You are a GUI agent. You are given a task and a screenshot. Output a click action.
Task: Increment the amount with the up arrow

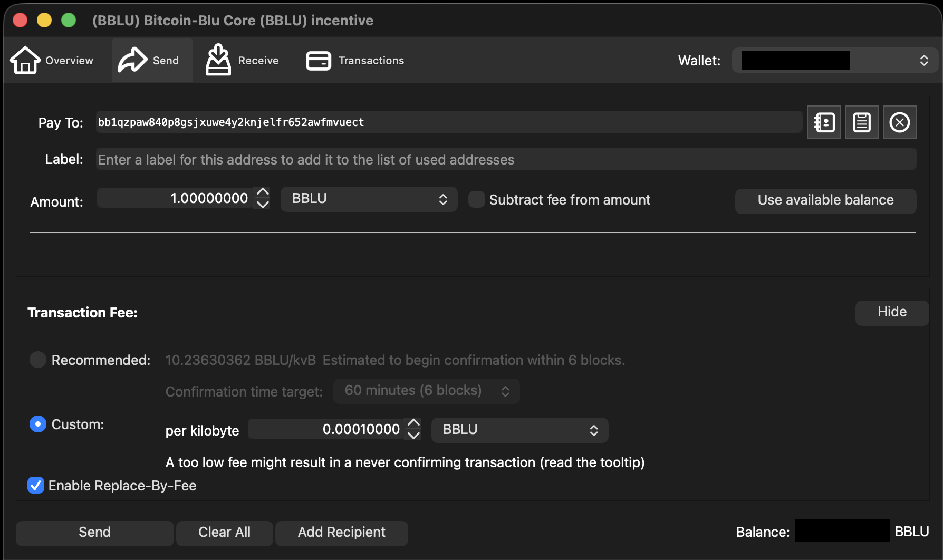tap(262, 192)
